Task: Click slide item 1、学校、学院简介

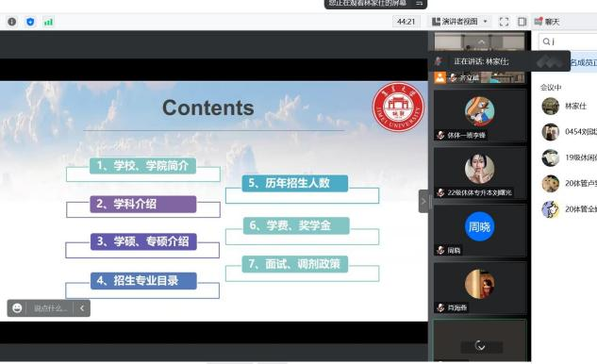Action: pyautogui.click(x=142, y=166)
